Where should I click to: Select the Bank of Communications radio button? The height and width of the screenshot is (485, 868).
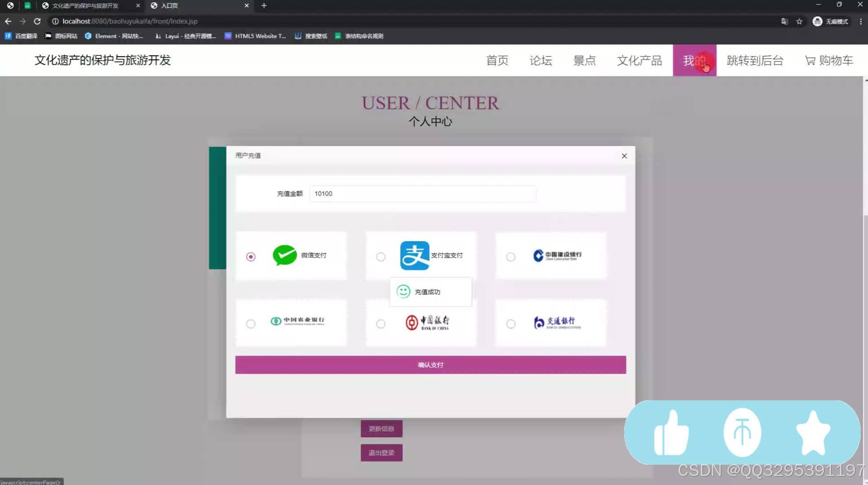pos(511,323)
